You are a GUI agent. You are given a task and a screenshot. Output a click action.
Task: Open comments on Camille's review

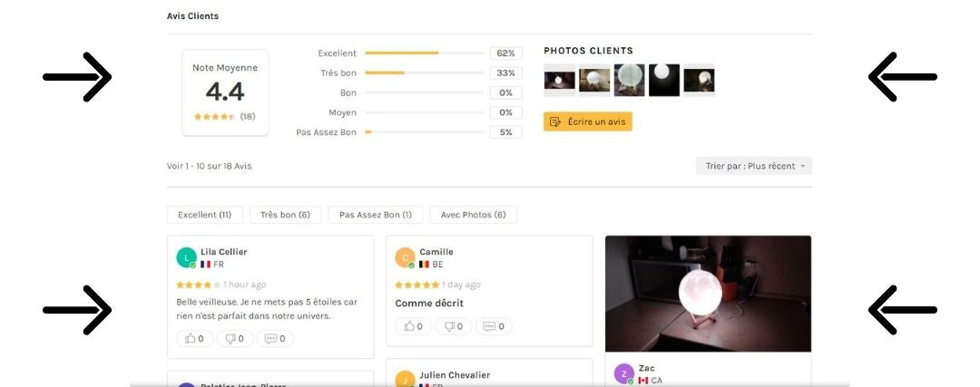(494, 326)
